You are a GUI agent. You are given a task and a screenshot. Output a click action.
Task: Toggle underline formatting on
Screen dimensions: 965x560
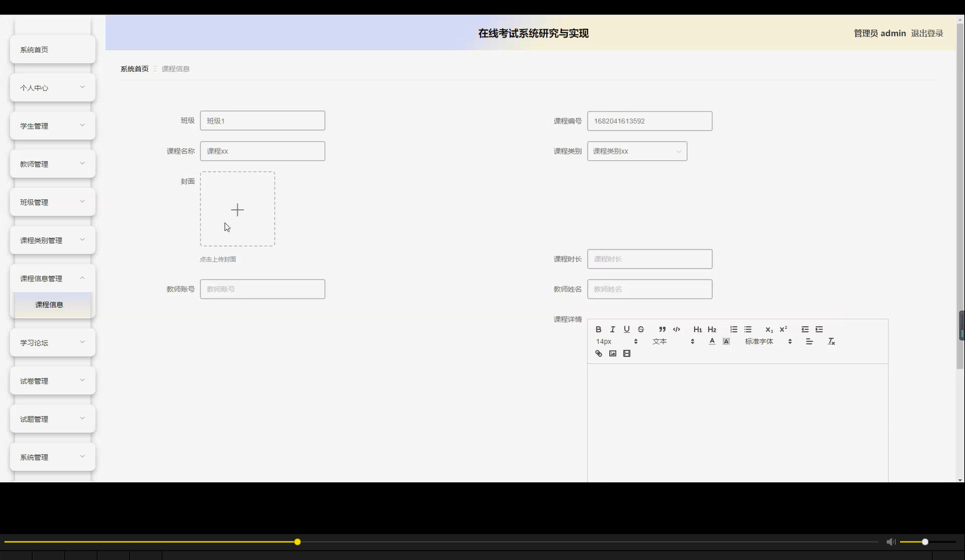[626, 329]
